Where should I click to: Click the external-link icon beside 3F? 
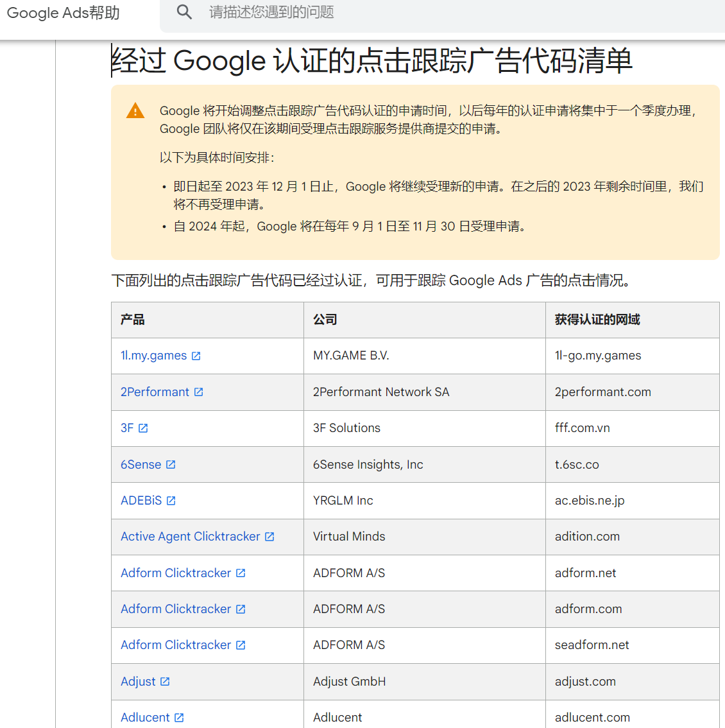[142, 428]
